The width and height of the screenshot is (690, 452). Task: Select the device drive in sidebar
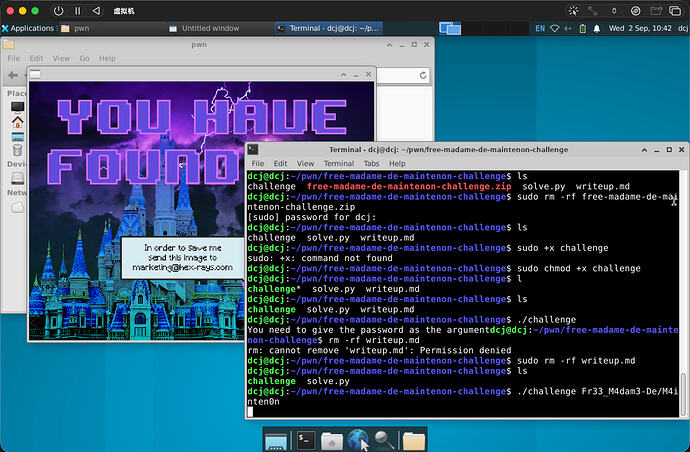click(x=18, y=178)
